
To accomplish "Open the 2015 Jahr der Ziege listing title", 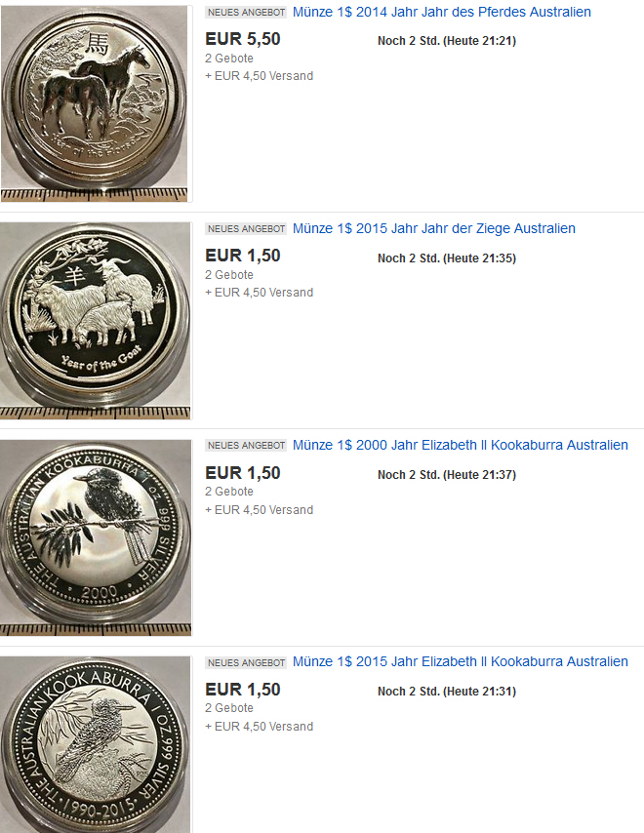I will 433,228.
